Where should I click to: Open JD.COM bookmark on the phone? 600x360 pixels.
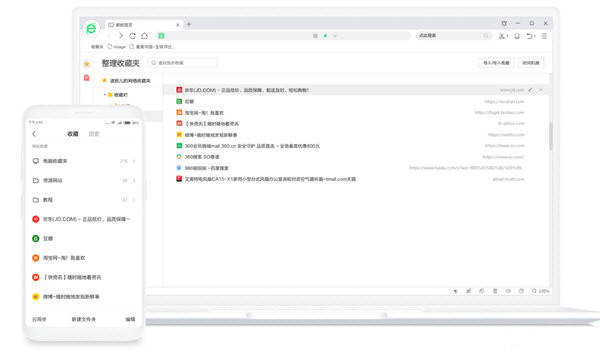84,219
